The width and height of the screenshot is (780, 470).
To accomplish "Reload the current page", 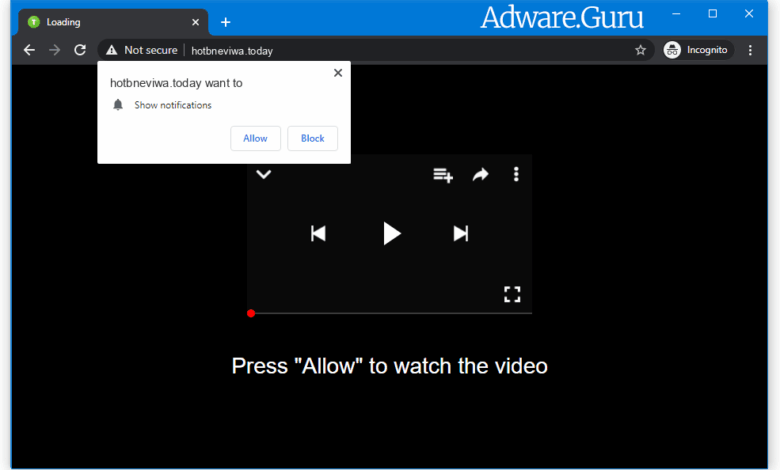I will [80, 50].
